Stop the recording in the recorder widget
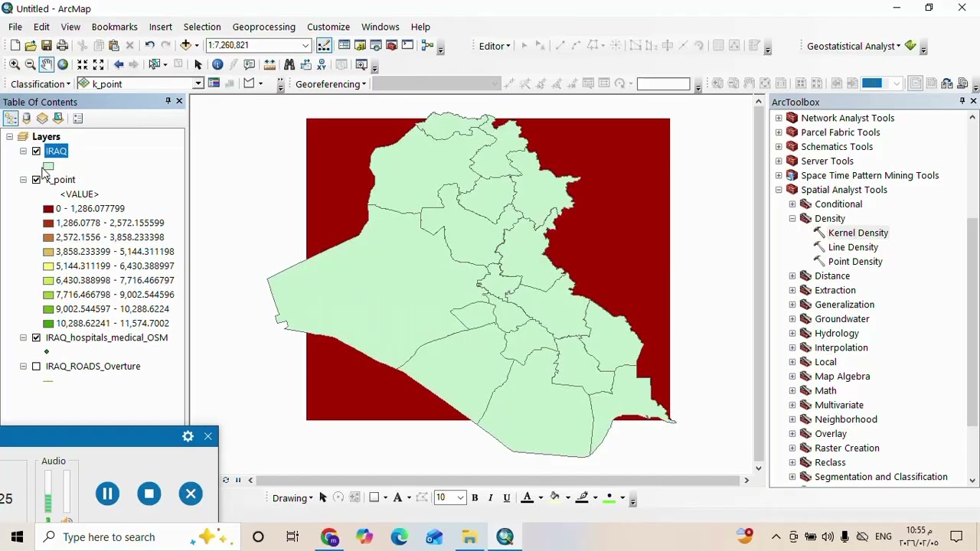The image size is (980, 551). (x=149, y=494)
